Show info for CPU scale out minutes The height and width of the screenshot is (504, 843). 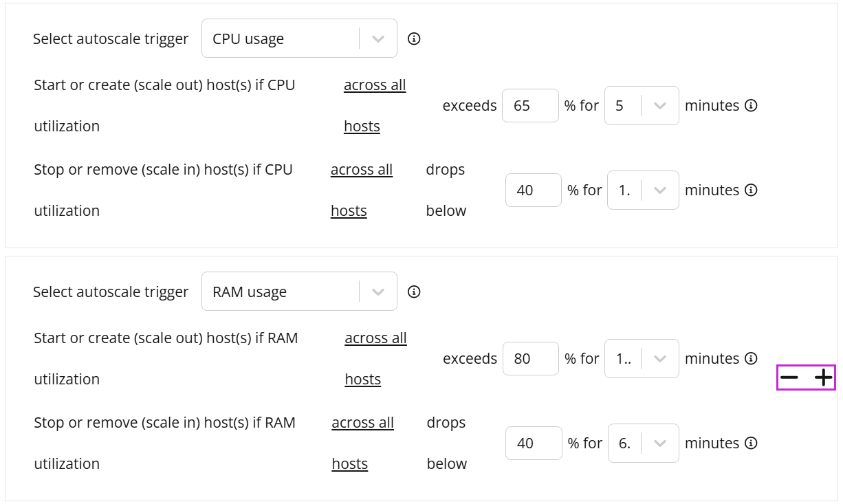[752, 105]
